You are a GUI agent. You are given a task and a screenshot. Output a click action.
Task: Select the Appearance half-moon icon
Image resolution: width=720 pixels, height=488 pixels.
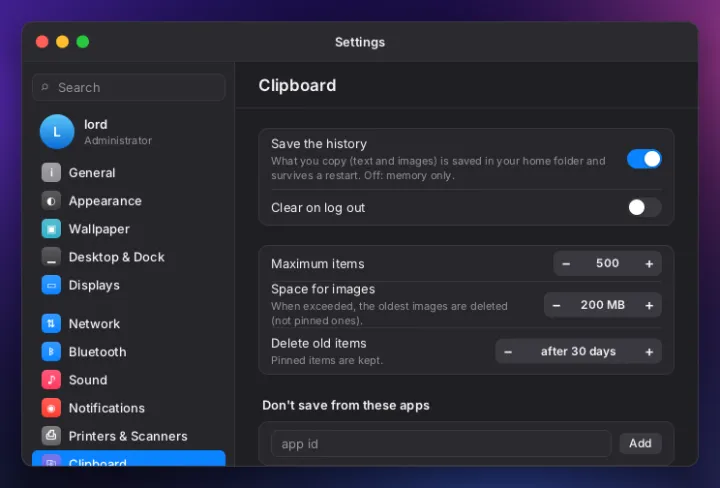(x=51, y=201)
